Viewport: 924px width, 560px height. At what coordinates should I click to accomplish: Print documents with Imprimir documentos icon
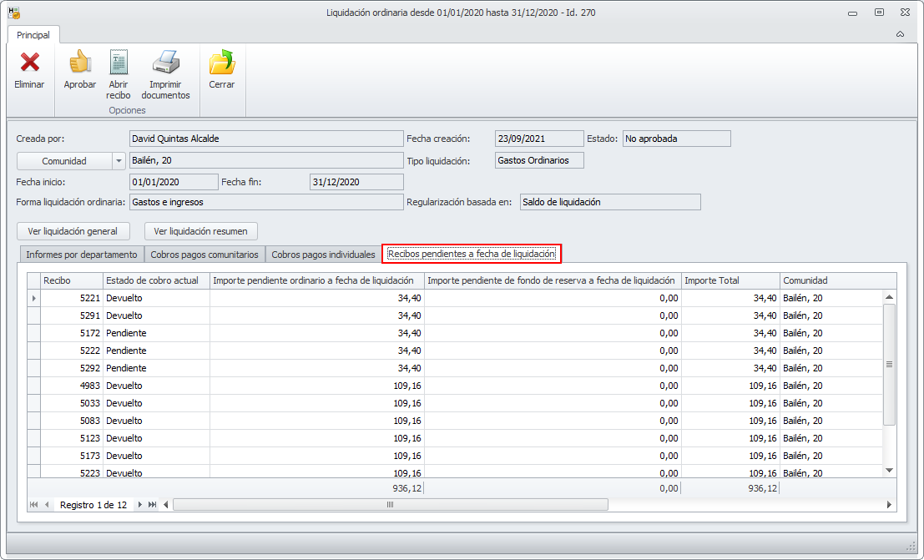tap(165, 63)
